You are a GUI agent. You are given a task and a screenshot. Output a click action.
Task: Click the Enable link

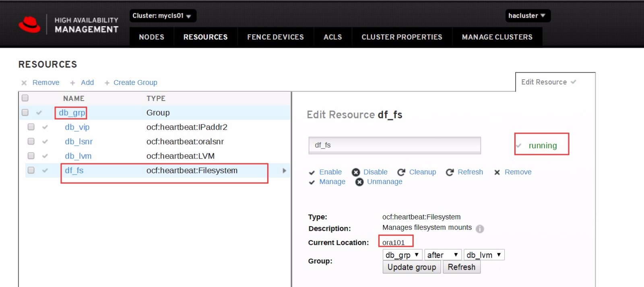click(330, 172)
